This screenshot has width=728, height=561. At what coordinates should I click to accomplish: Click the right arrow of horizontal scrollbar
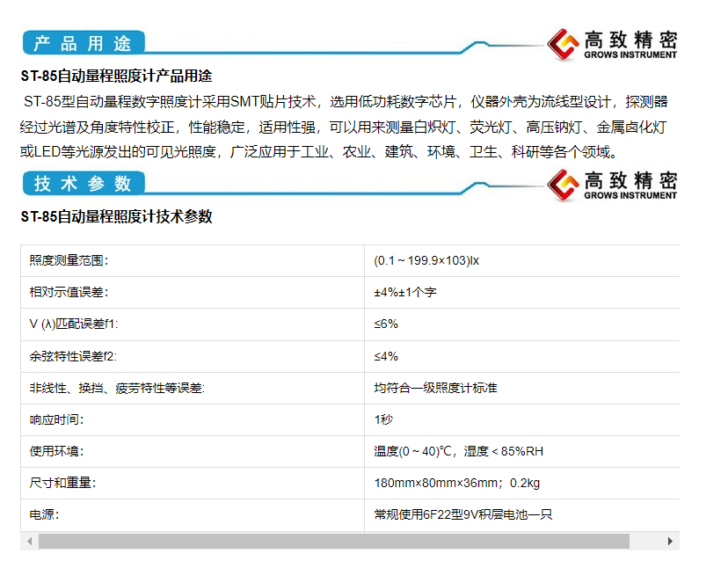(x=670, y=542)
